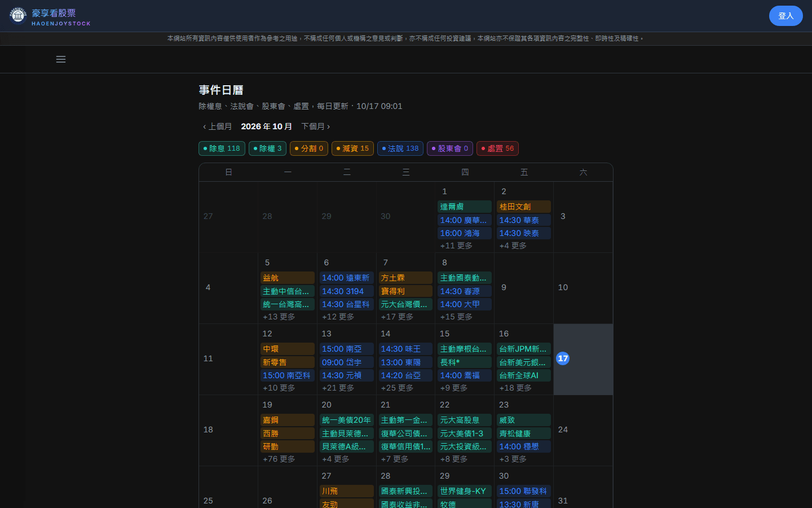Open the 14:30 味王 event
812x508 pixels.
click(405, 349)
